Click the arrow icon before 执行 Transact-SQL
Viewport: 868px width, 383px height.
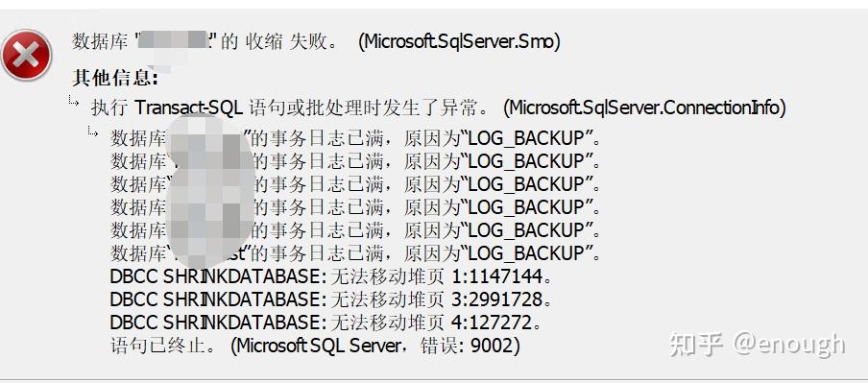(74, 102)
